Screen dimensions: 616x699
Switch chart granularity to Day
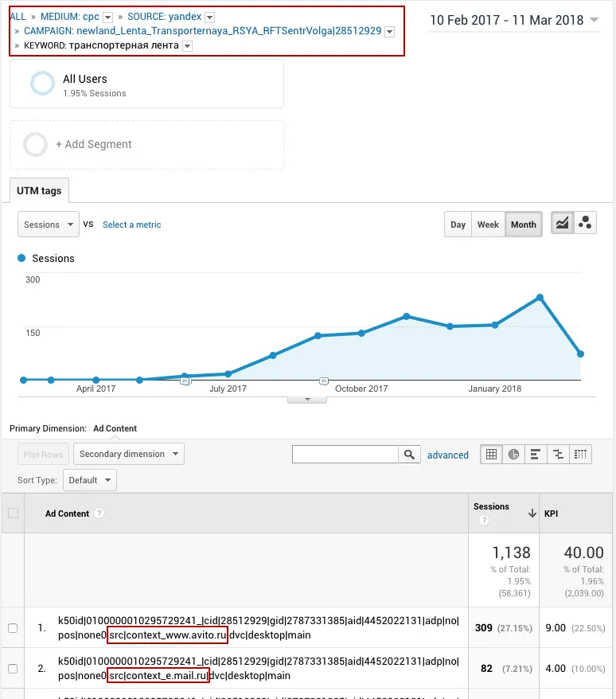click(458, 225)
